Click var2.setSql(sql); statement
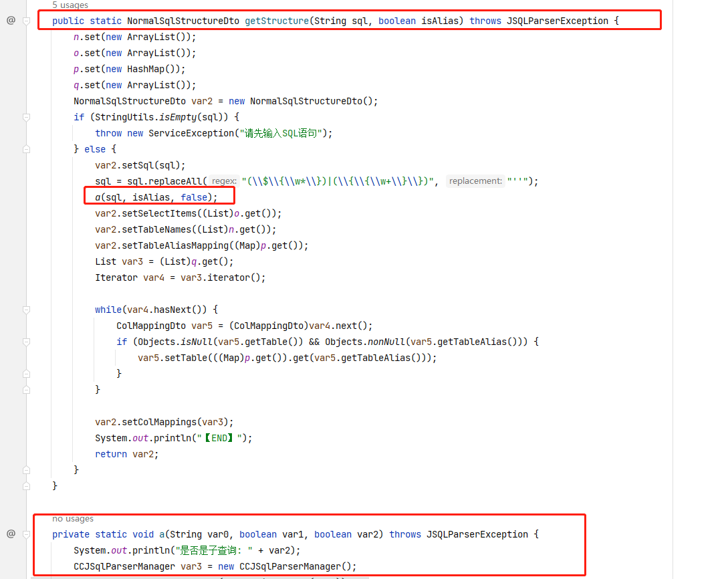This screenshot has width=728, height=579. point(140,165)
